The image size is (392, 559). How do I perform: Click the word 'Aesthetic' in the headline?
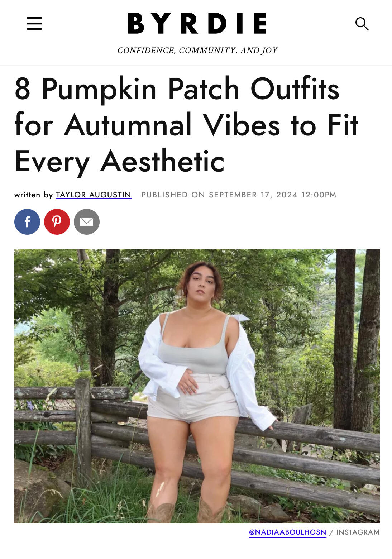pos(162,162)
